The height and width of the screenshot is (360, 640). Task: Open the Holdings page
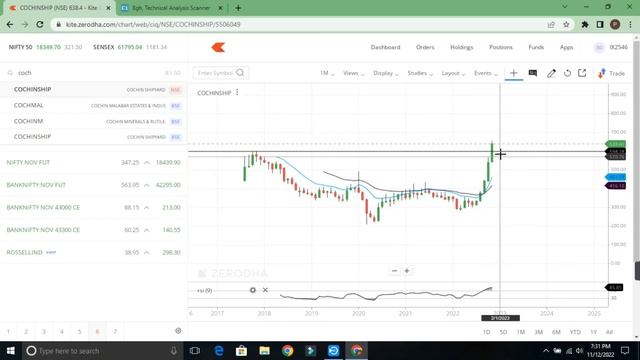point(462,47)
